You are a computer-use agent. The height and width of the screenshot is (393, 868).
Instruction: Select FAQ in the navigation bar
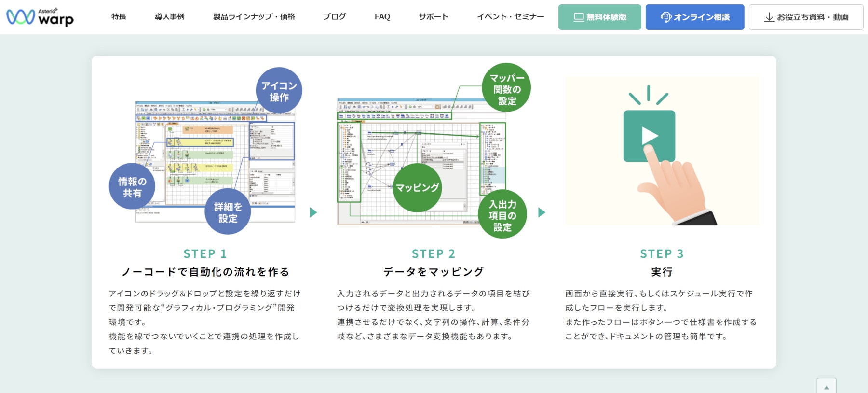click(x=382, y=17)
